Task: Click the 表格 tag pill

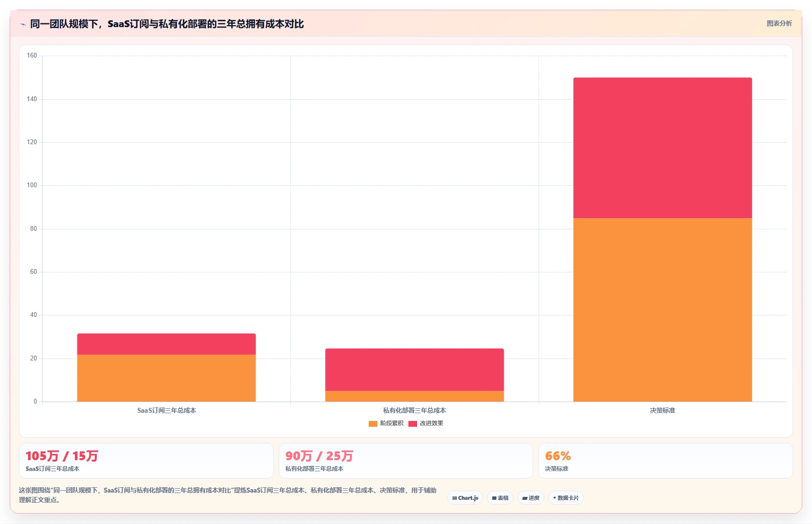Action: (x=500, y=498)
